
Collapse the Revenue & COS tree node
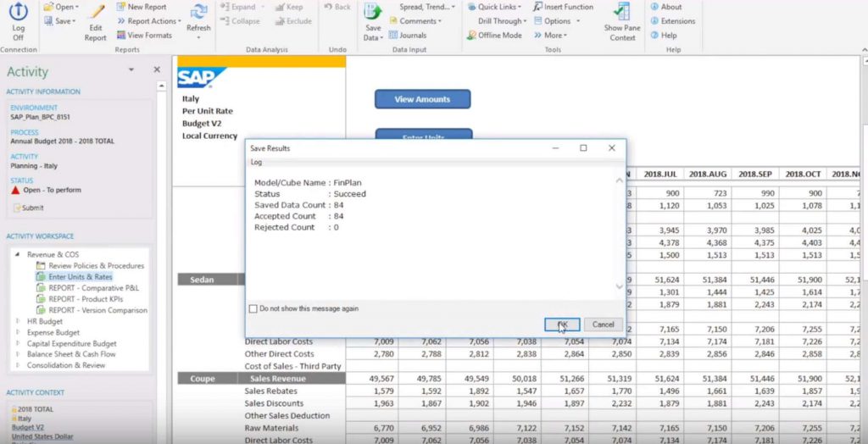(x=17, y=255)
